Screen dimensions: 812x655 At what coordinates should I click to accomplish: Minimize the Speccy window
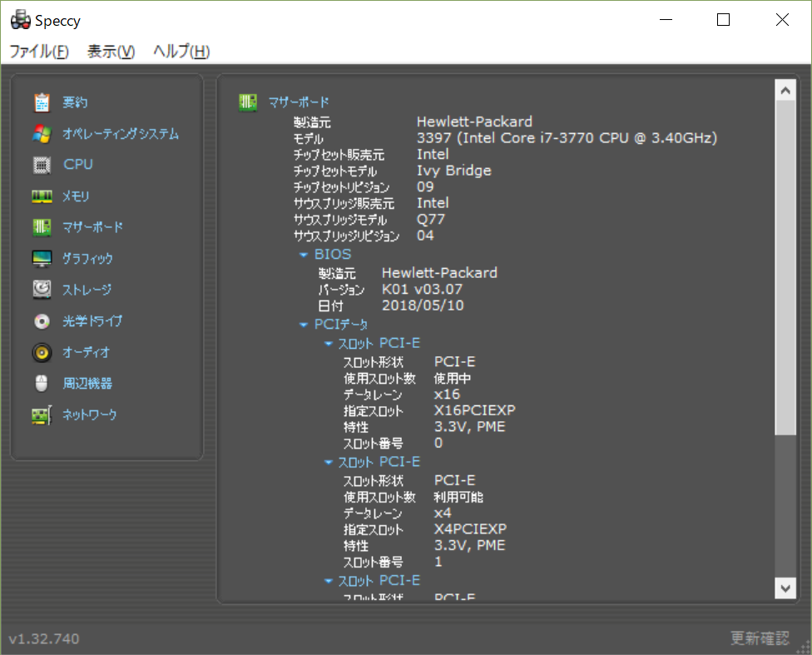(x=666, y=20)
